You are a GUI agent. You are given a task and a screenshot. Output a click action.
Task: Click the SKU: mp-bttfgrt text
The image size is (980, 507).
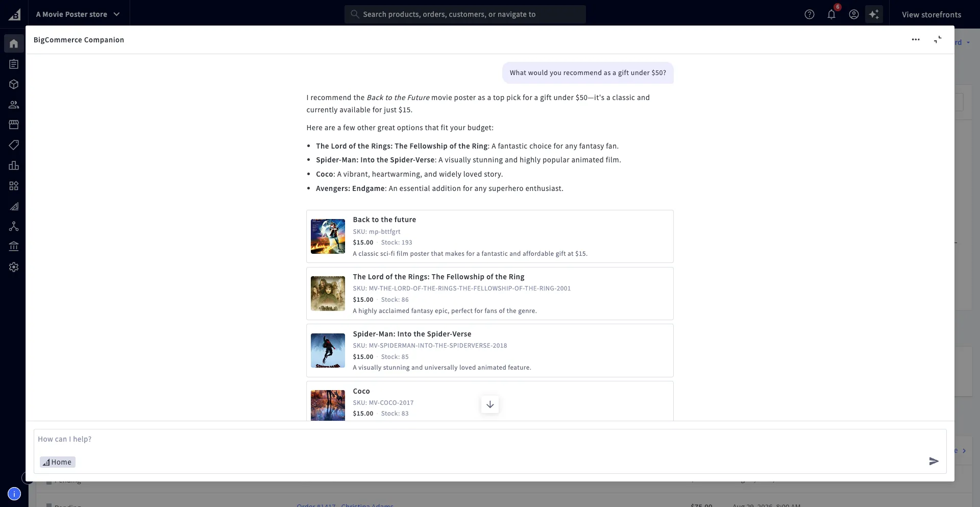377,232
